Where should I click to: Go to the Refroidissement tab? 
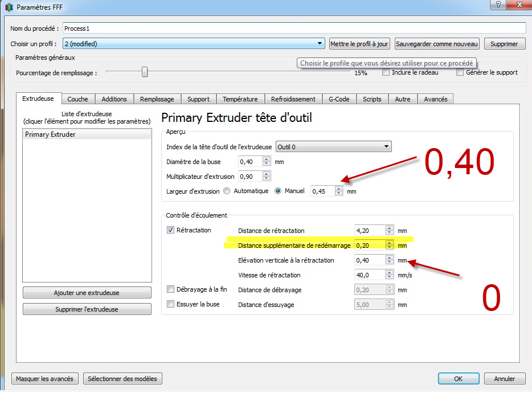click(293, 99)
